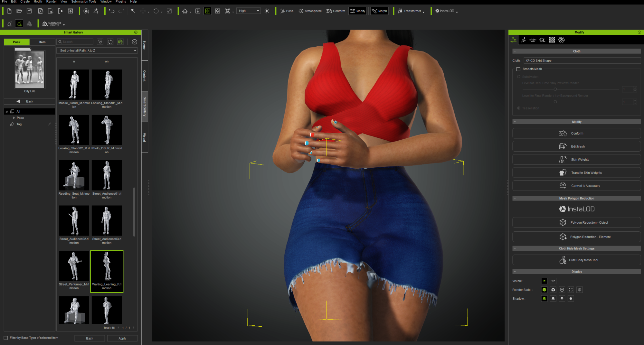Click the Open Project folder icon
The image size is (644, 345).
[x=19, y=11]
